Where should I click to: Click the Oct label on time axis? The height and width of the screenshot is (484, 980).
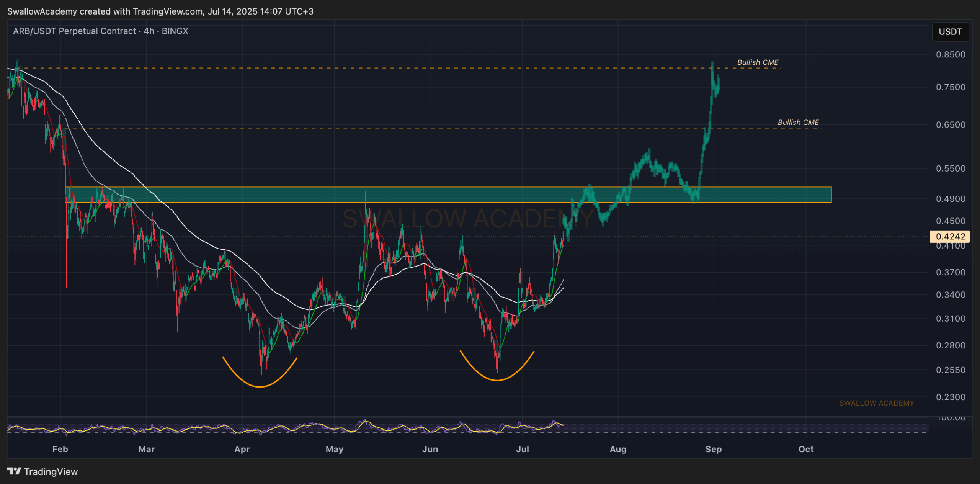pos(806,449)
